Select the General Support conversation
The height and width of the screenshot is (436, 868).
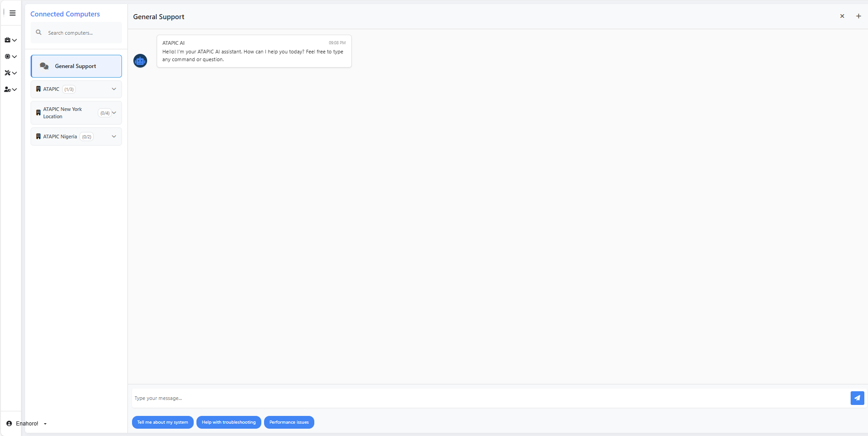click(x=76, y=66)
